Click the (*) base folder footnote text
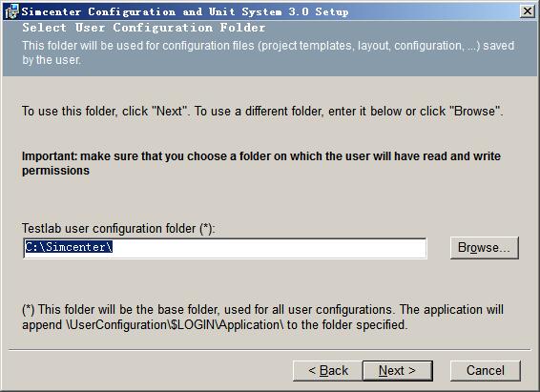Image resolution: width=540 pixels, height=392 pixels. click(x=262, y=317)
